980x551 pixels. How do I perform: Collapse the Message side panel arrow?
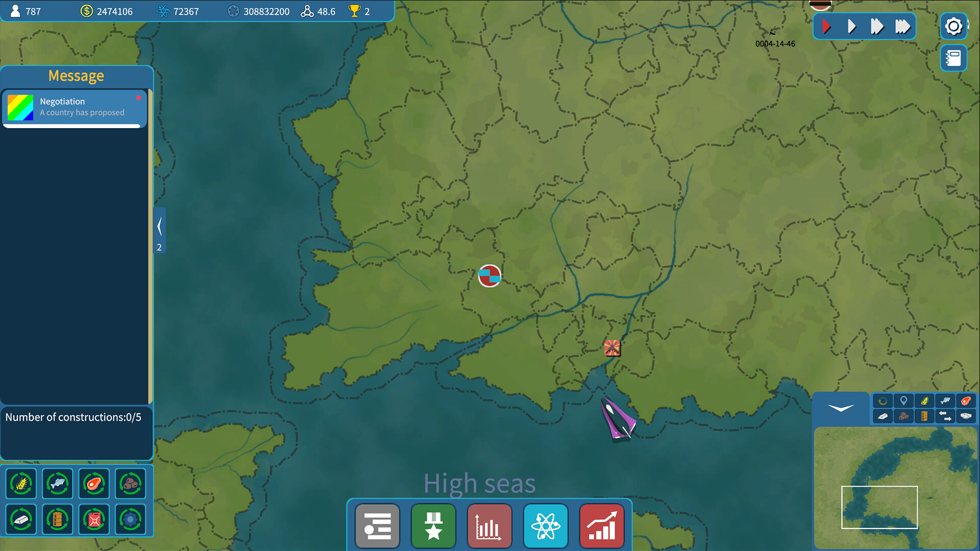click(x=159, y=227)
